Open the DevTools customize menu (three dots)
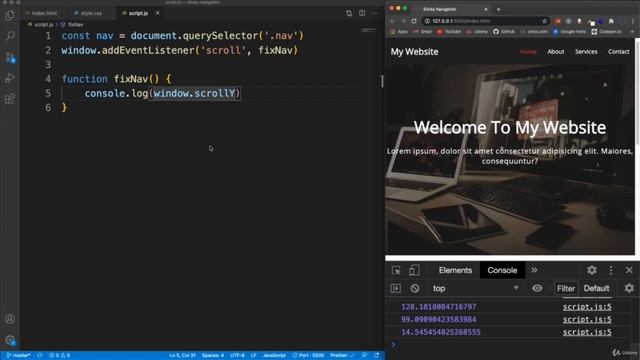The width and height of the screenshot is (640, 360). pos(611,270)
